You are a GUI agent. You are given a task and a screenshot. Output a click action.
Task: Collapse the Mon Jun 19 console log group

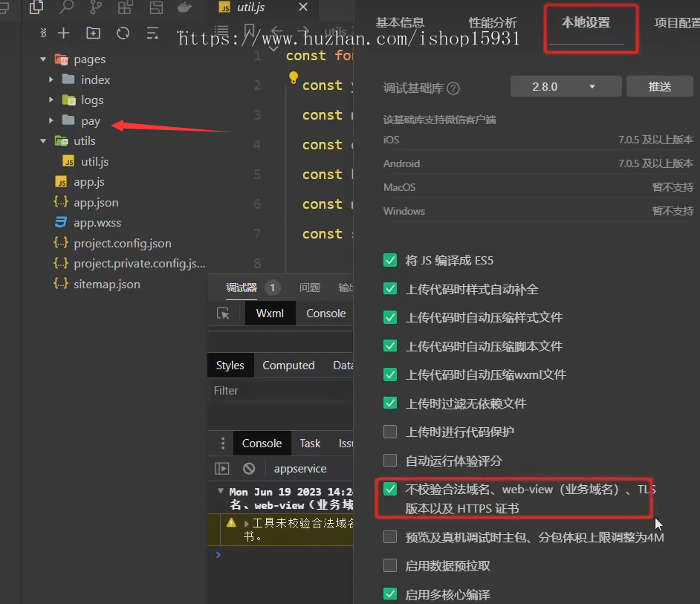(x=221, y=491)
